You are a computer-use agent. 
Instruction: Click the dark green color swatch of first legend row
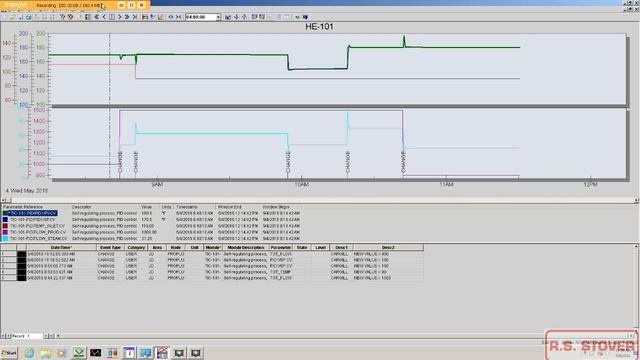5,213
